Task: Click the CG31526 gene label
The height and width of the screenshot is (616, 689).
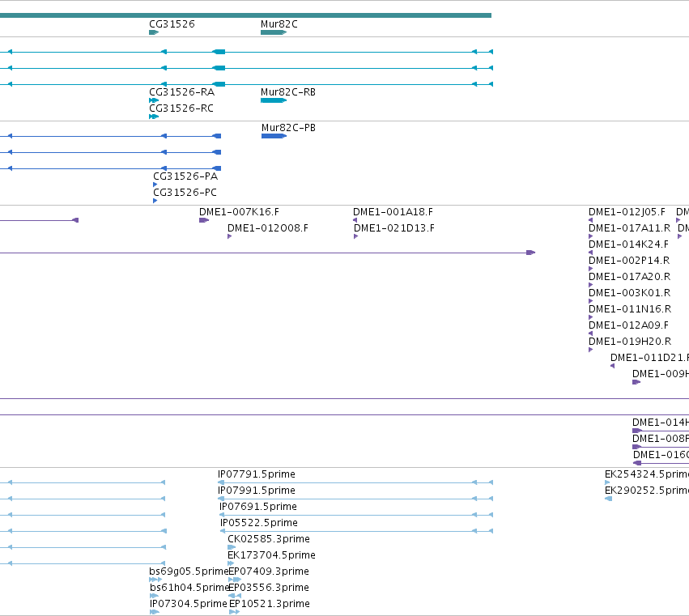Action: tap(172, 24)
